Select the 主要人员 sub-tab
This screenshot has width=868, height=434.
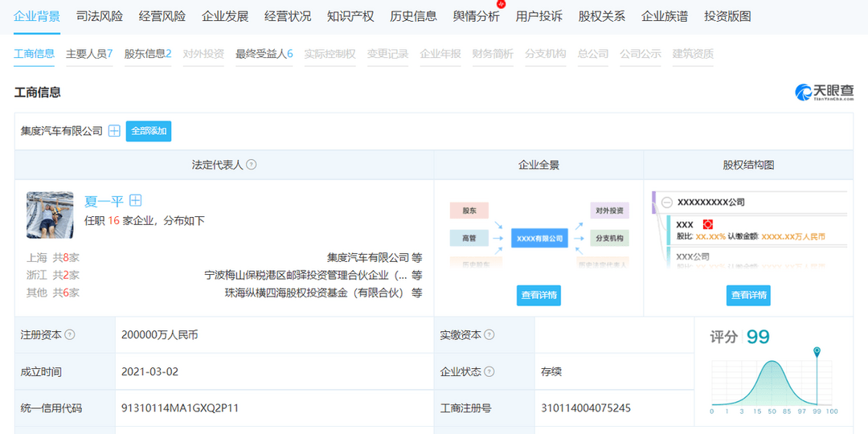pyautogui.click(x=89, y=54)
